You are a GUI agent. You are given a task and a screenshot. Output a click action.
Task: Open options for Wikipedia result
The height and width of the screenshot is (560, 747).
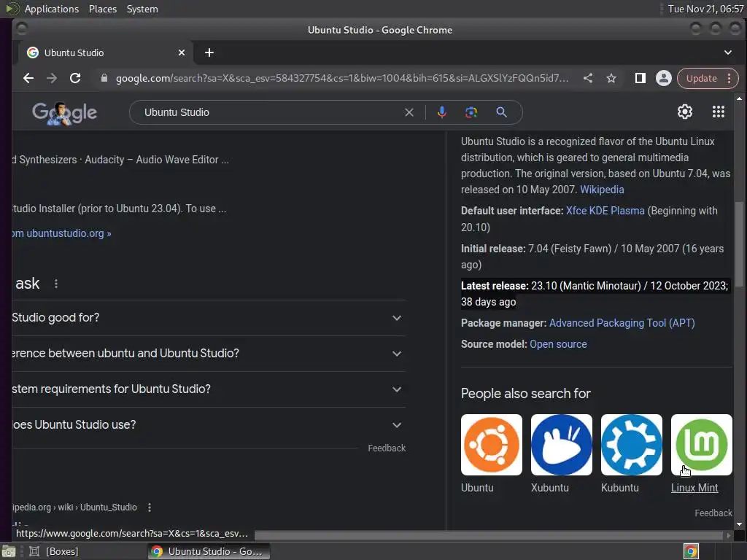pos(150,507)
